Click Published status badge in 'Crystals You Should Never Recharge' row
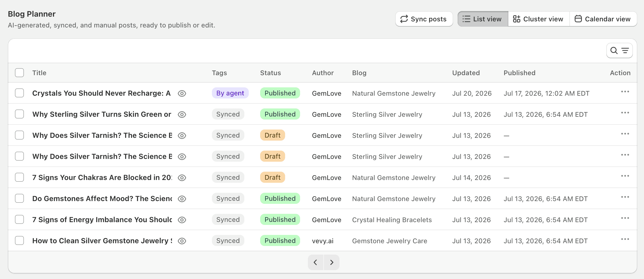Screen dimensions: 644x279 coord(280,93)
